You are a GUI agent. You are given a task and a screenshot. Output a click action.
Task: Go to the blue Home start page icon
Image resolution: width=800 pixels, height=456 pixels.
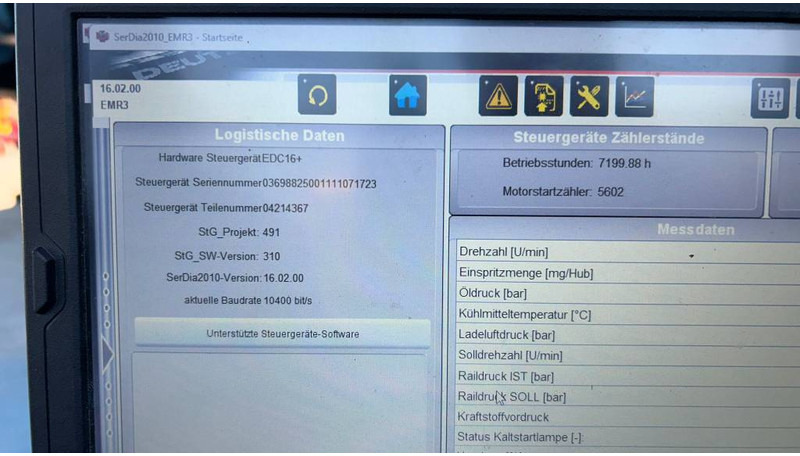[408, 96]
